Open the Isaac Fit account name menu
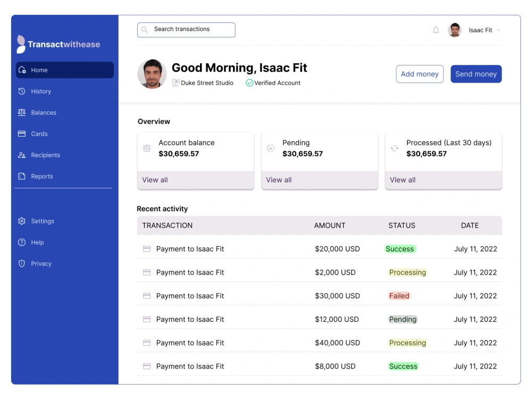This screenshot has width=532, height=399. (480, 30)
